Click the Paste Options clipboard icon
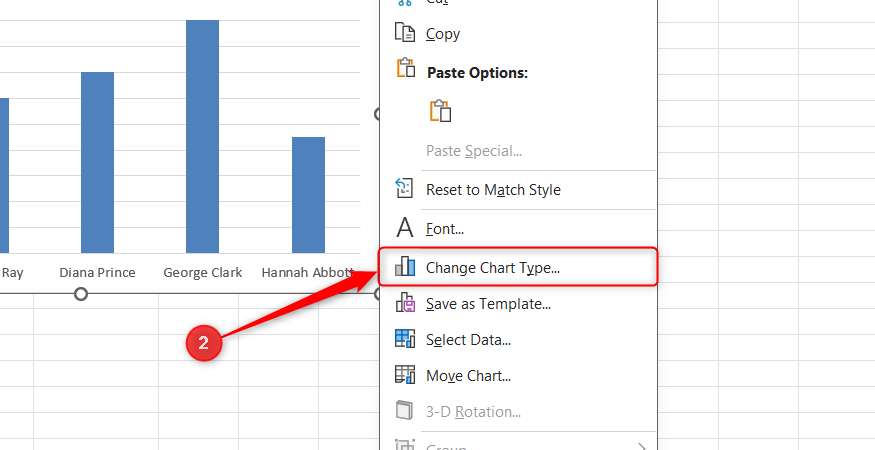 click(406, 68)
